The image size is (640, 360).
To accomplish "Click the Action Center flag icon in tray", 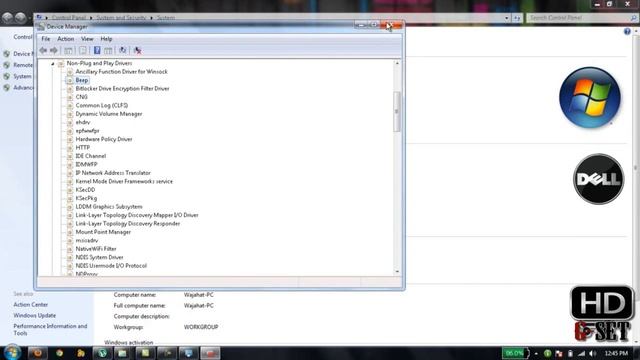I will pyautogui.click(x=559, y=353).
